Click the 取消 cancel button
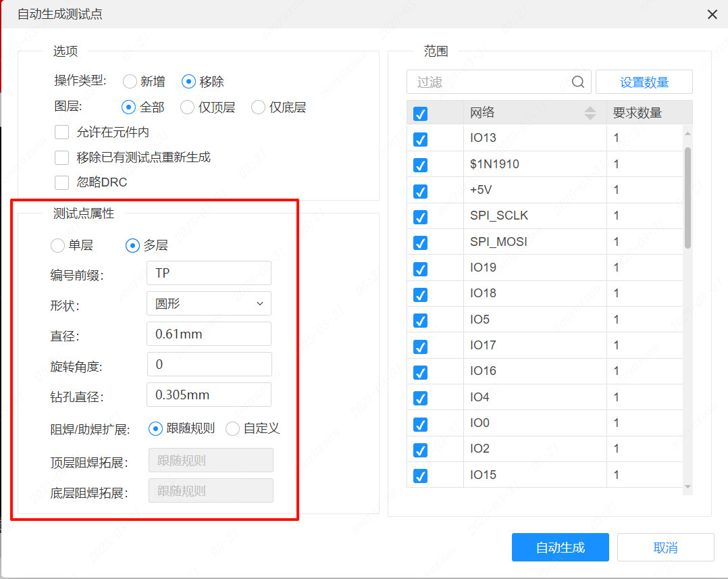Viewport: 728px width, 579px height. (666, 547)
